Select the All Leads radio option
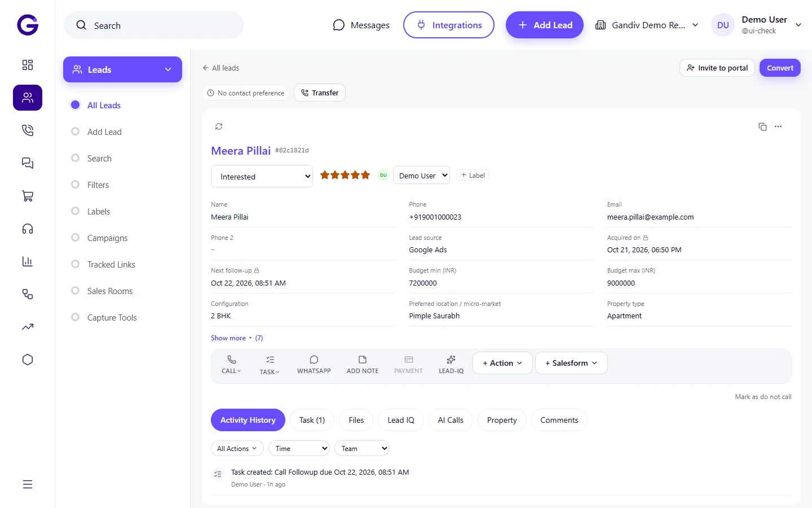This screenshot has width=812, height=508. click(x=75, y=105)
